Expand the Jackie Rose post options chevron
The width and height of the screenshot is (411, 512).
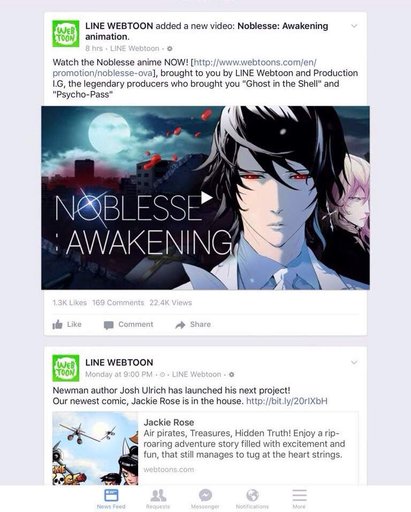[x=354, y=362]
